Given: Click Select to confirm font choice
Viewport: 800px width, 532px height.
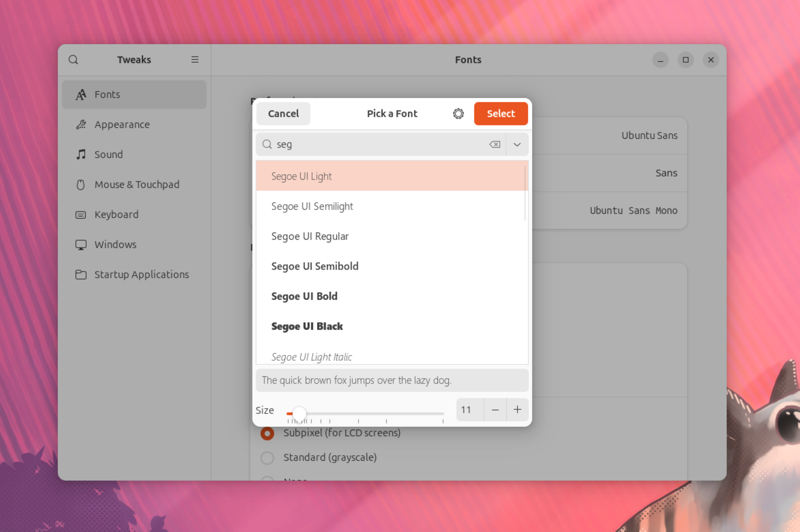Looking at the screenshot, I should pyautogui.click(x=500, y=113).
